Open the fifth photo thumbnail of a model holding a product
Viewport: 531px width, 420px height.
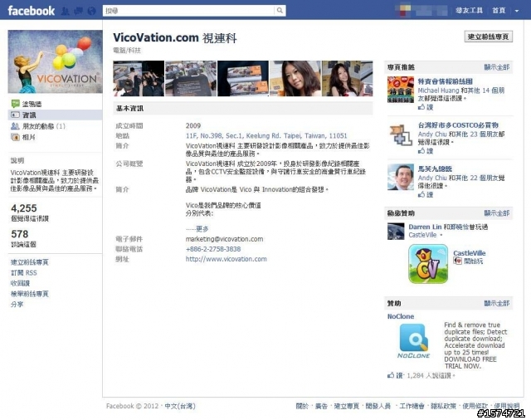[x=347, y=79]
